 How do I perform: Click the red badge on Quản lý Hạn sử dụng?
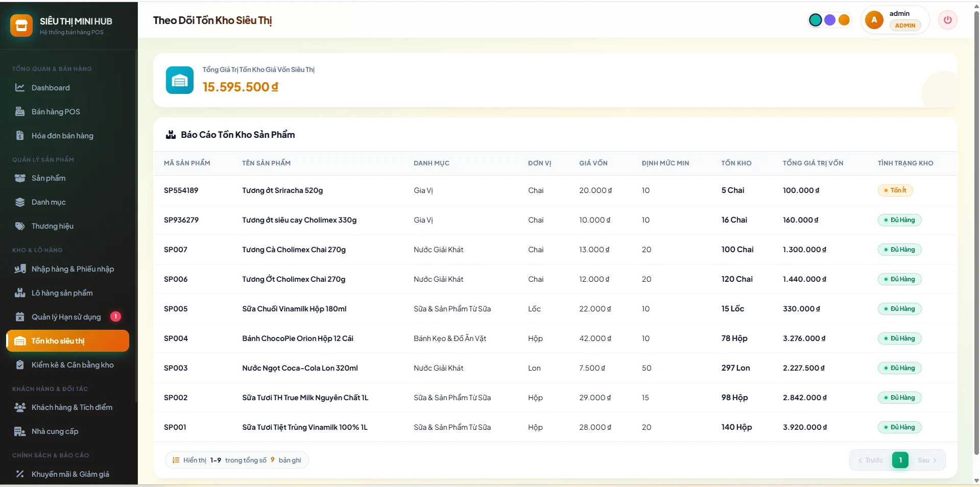pyautogui.click(x=116, y=316)
